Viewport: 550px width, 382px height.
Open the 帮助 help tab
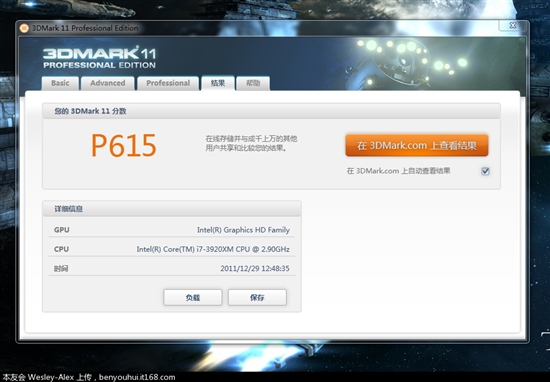click(x=253, y=83)
